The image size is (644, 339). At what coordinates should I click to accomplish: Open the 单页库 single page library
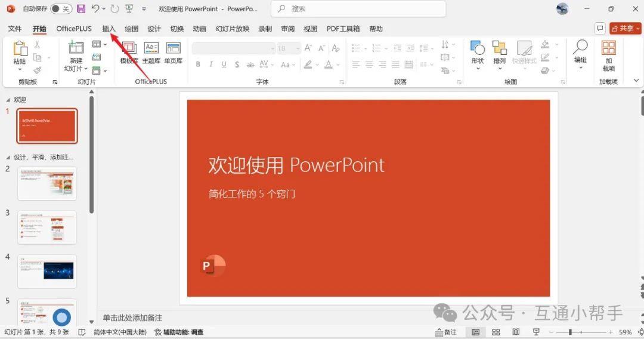(x=174, y=53)
